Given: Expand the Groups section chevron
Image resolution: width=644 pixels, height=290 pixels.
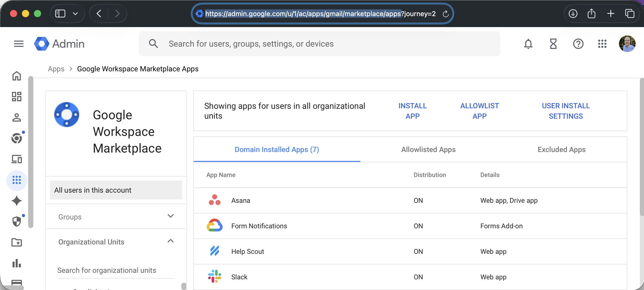Looking at the screenshot, I should pos(170,216).
